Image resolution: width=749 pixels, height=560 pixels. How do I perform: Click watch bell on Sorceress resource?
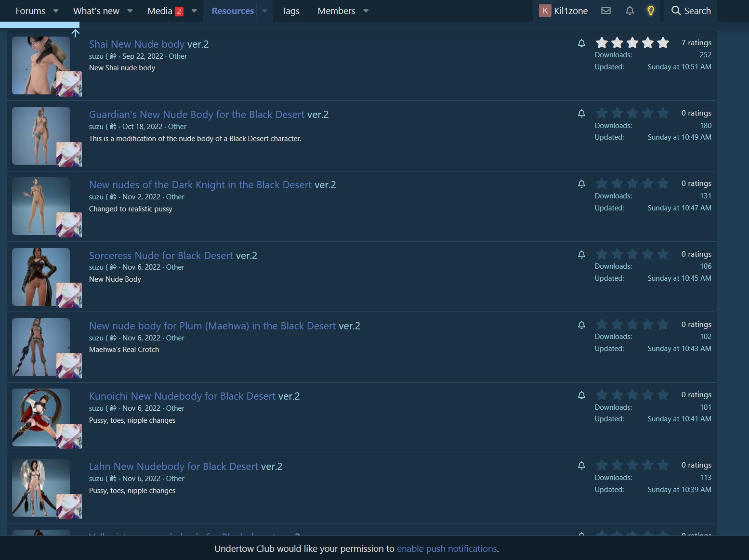[581, 255]
